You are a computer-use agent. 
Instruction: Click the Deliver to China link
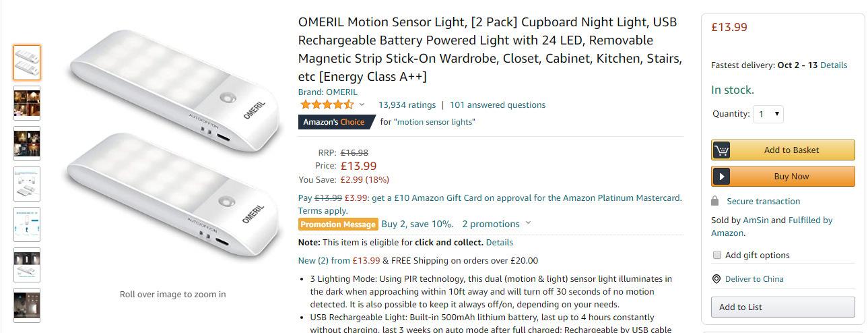pos(754,279)
